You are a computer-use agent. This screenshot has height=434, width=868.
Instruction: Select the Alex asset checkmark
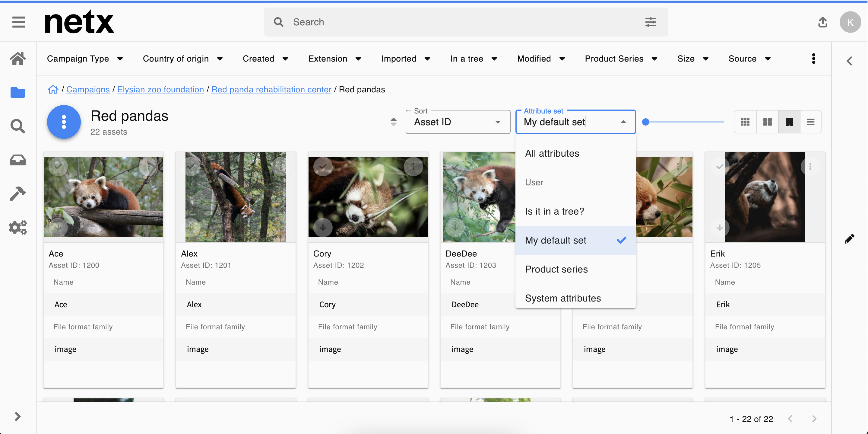click(191, 166)
